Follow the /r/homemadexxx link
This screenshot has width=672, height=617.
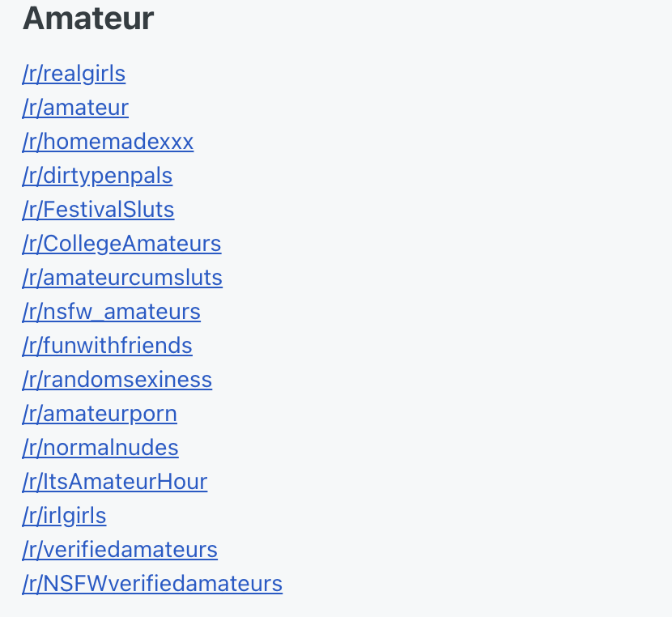pyautogui.click(x=108, y=142)
